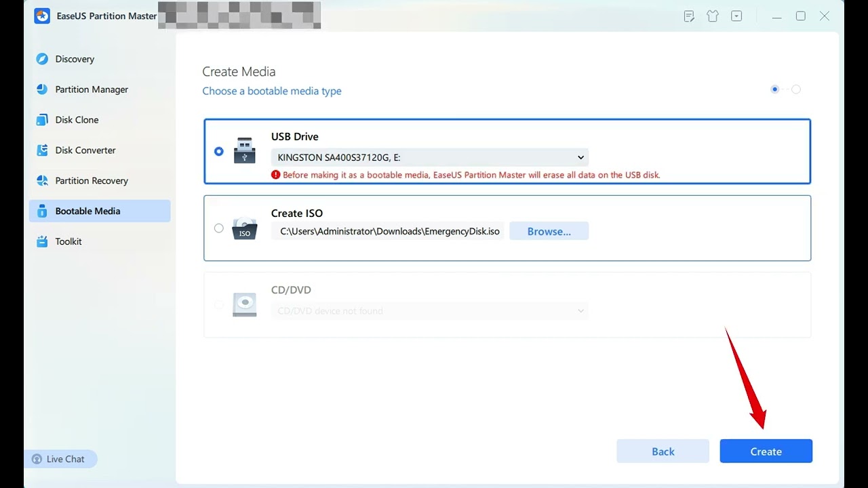Click 'Choose a bootable media type' text
Screen dimensions: 868x488
point(272,91)
